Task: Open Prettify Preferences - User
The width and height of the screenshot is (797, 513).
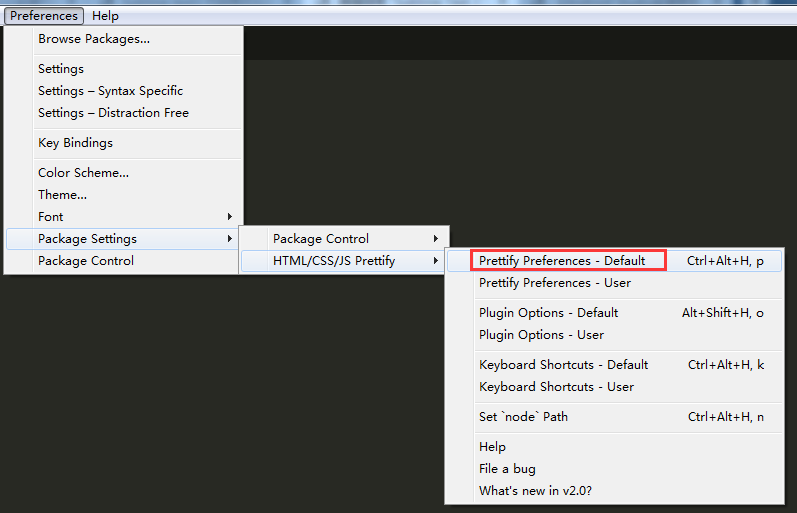Action: pos(614,283)
